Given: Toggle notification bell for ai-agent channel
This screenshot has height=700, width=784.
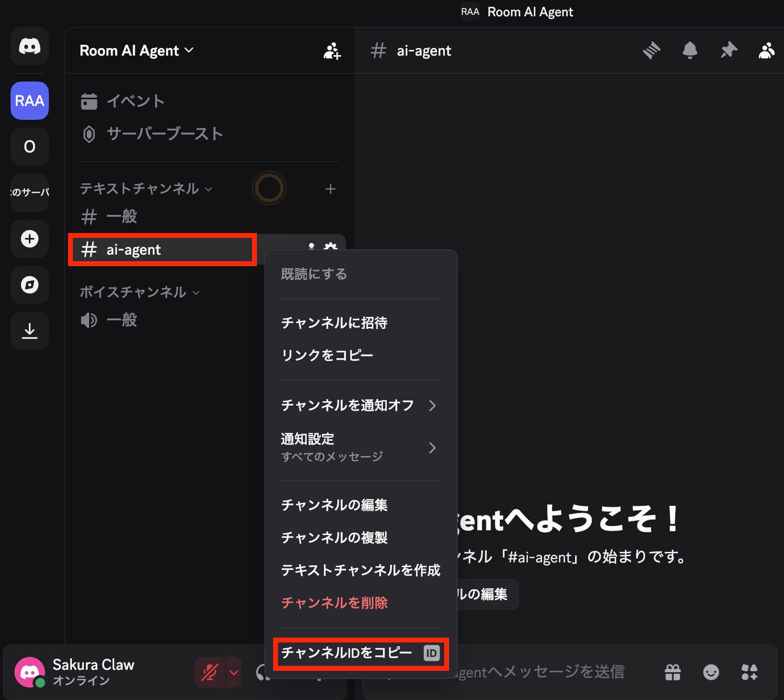Looking at the screenshot, I should pos(690,50).
